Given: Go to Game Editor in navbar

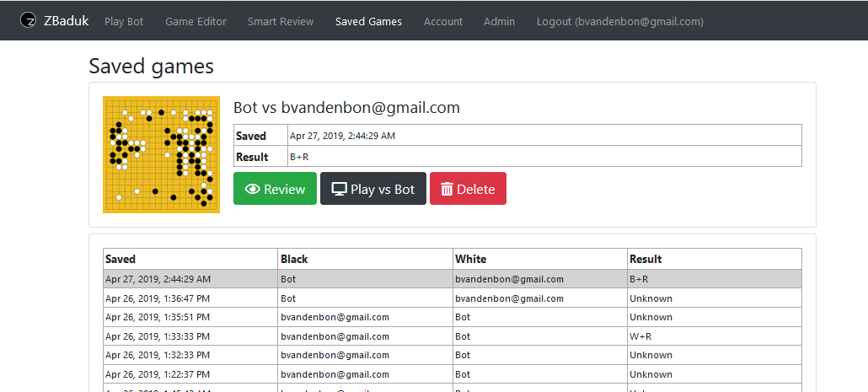Looking at the screenshot, I should pos(196,21).
